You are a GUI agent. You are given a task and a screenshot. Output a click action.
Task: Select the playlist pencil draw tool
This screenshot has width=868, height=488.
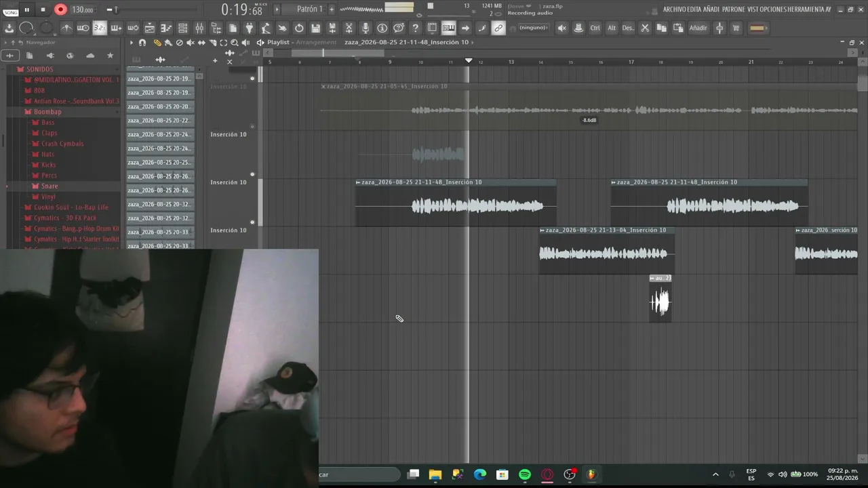click(157, 43)
